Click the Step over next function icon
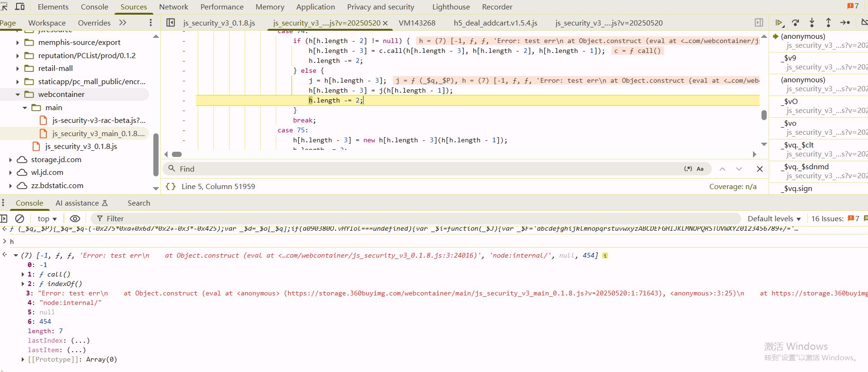 click(x=796, y=23)
